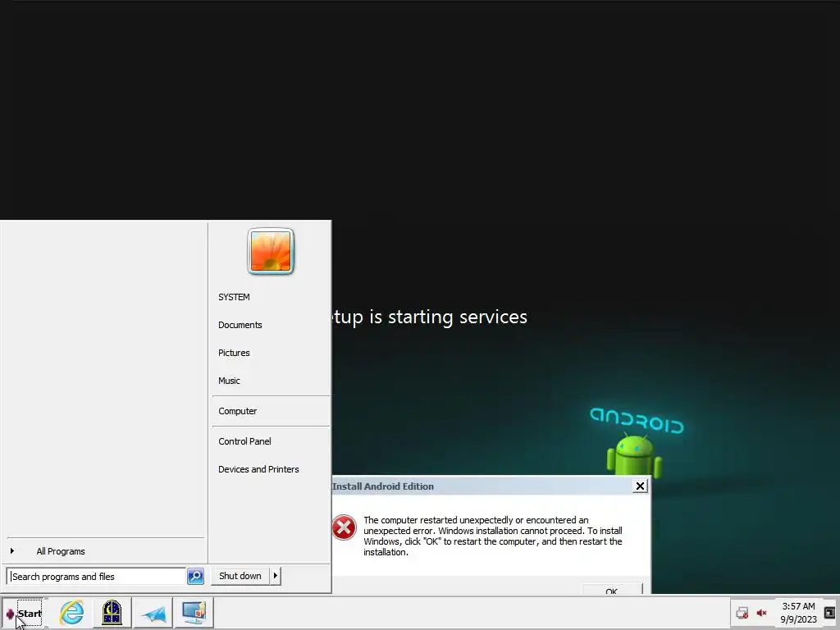Image resolution: width=840 pixels, height=630 pixels.
Task: Click the magnifier search button
Action: [x=195, y=577]
